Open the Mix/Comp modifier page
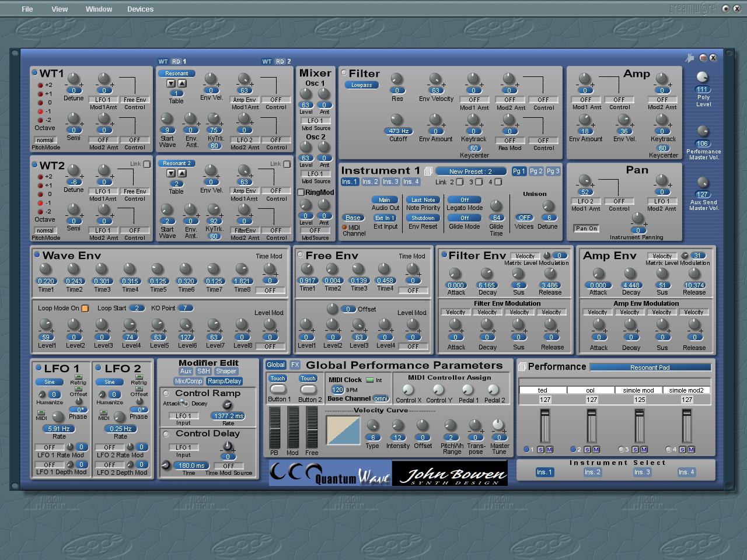This screenshot has width=747, height=560. [x=189, y=381]
